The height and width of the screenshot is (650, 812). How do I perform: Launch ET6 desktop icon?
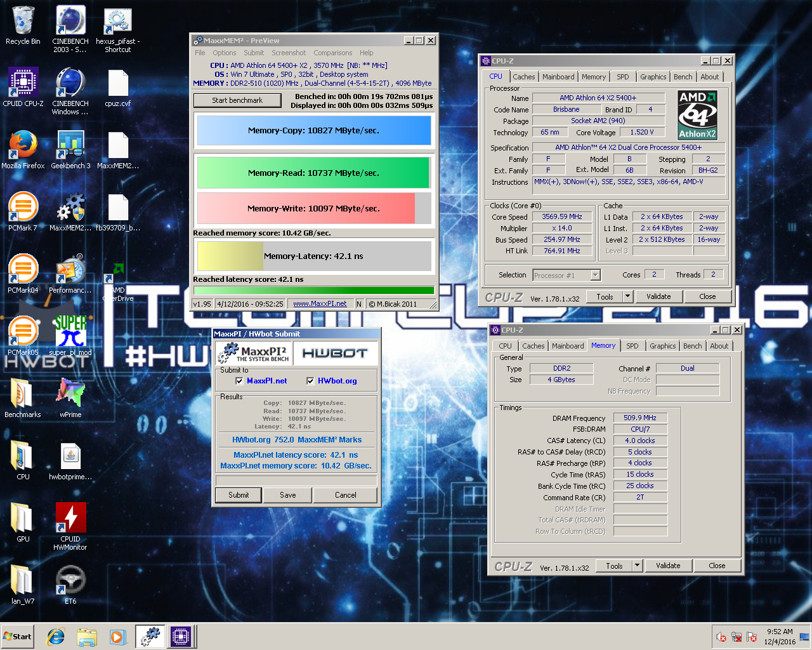(70, 585)
